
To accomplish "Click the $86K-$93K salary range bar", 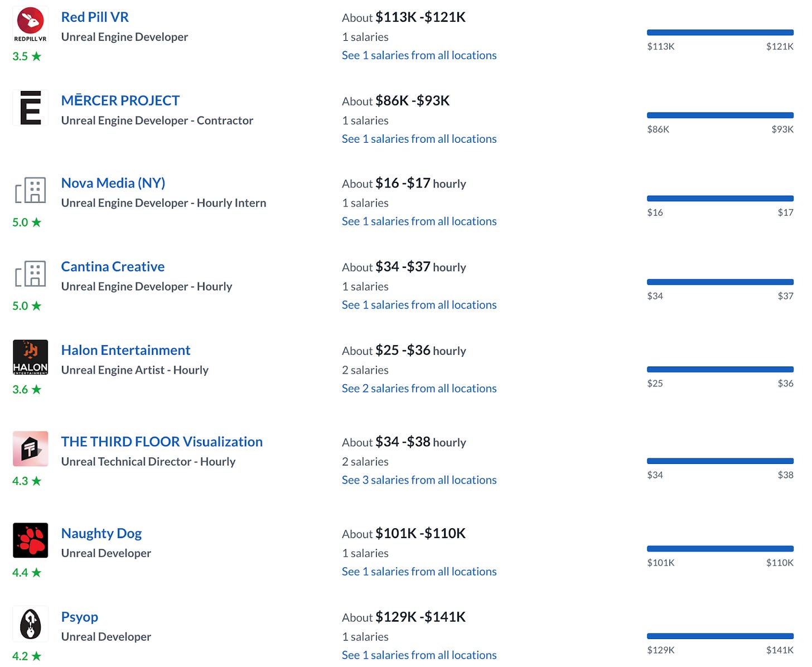I will pos(720,115).
